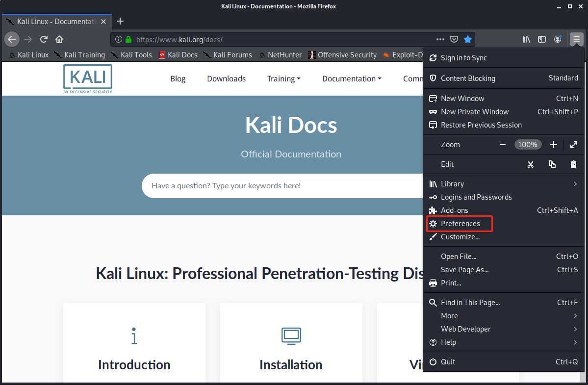Show site information icon in address bar
The width and height of the screenshot is (588, 385).
(119, 39)
